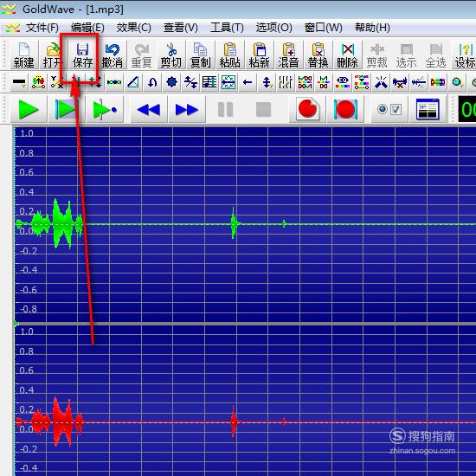Open the 工具(T) menu
Screen dimensions: 476x476
(227, 28)
